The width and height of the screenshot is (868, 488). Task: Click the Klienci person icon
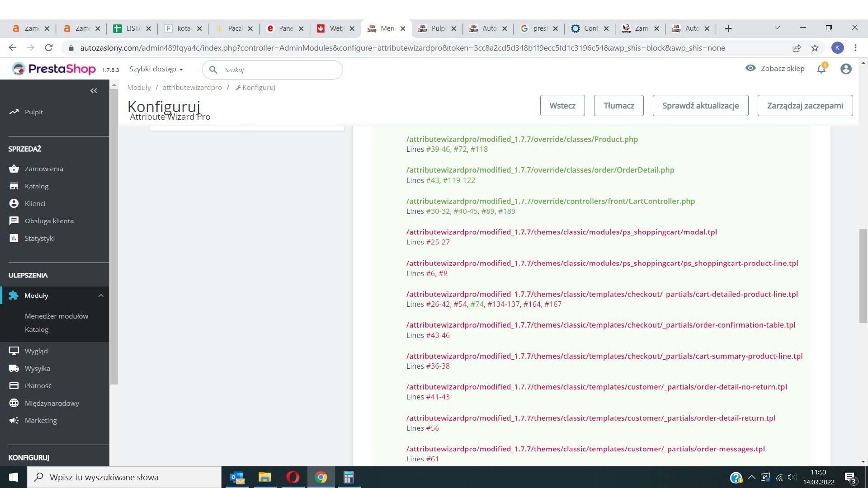[14, 203]
